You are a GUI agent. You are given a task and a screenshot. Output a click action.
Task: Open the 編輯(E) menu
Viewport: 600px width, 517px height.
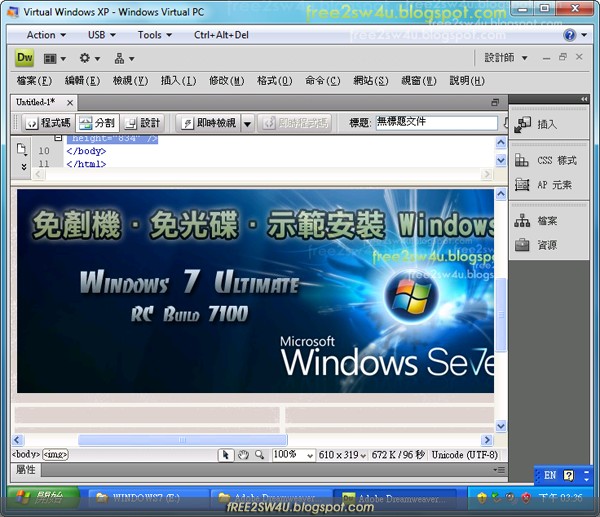tap(82, 81)
